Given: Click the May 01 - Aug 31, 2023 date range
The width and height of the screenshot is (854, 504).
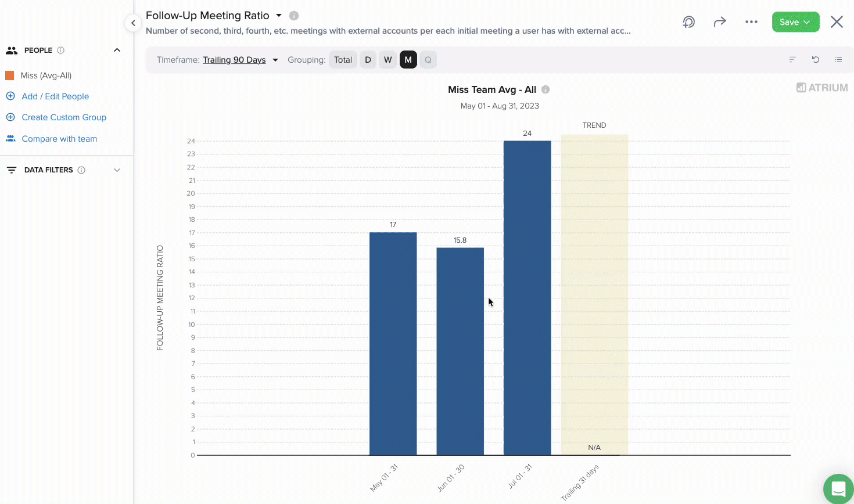Looking at the screenshot, I should (x=500, y=106).
